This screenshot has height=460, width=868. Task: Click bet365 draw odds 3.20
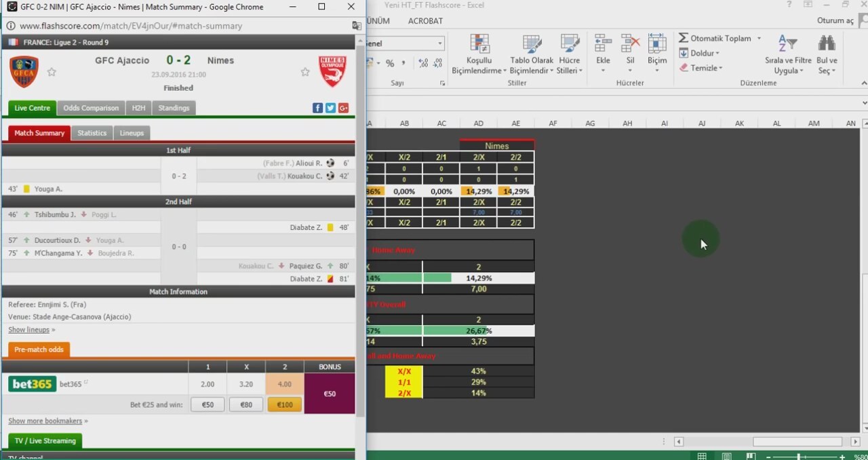click(x=246, y=384)
